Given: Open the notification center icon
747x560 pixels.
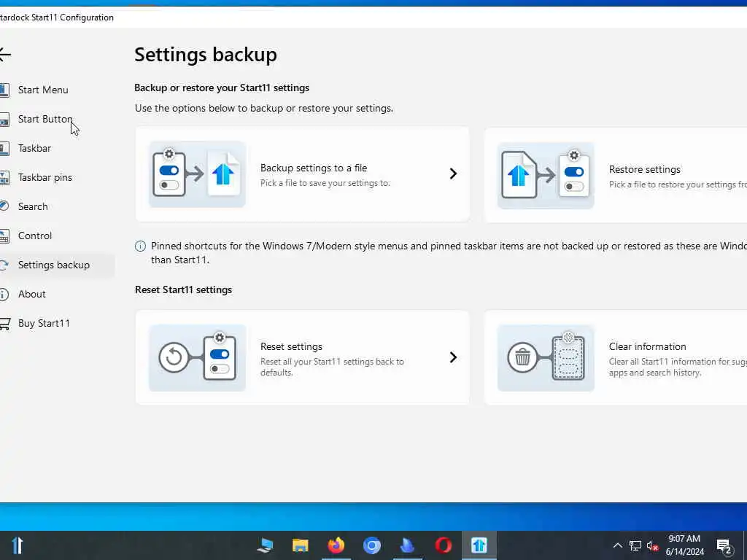Looking at the screenshot, I should (x=724, y=545).
